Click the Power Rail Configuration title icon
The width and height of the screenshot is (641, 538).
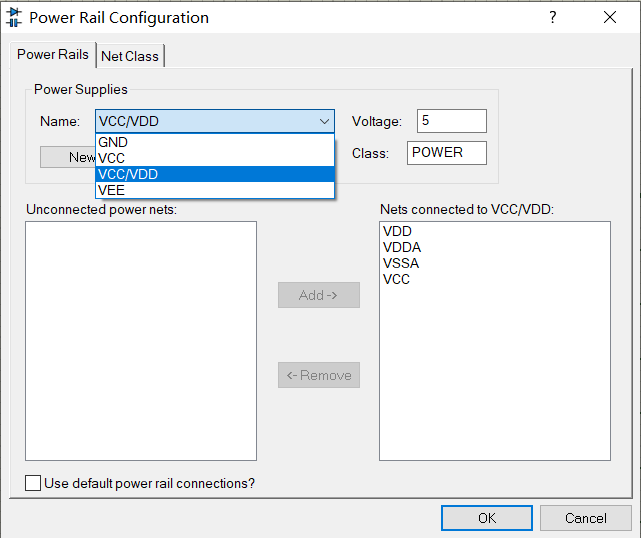click(14, 18)
